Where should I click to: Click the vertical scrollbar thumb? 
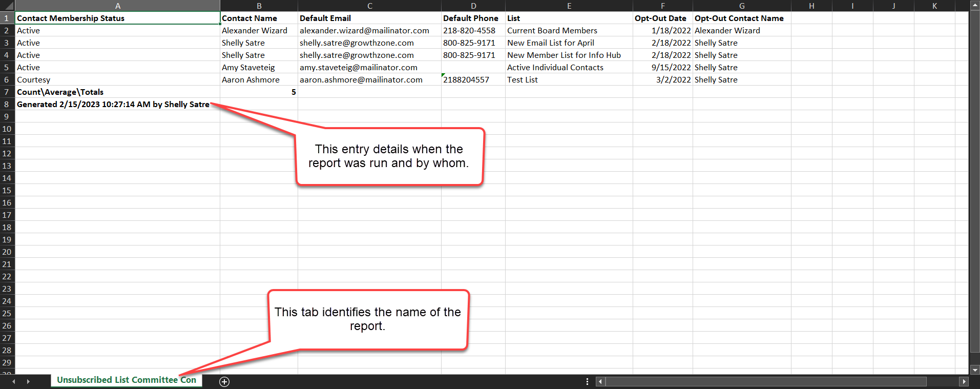point(974,179)
